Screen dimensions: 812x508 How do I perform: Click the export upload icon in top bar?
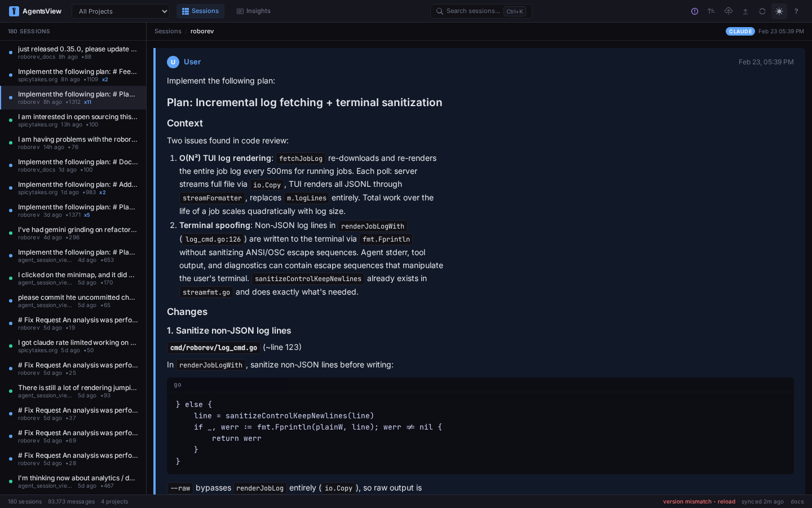coord(745,11)
